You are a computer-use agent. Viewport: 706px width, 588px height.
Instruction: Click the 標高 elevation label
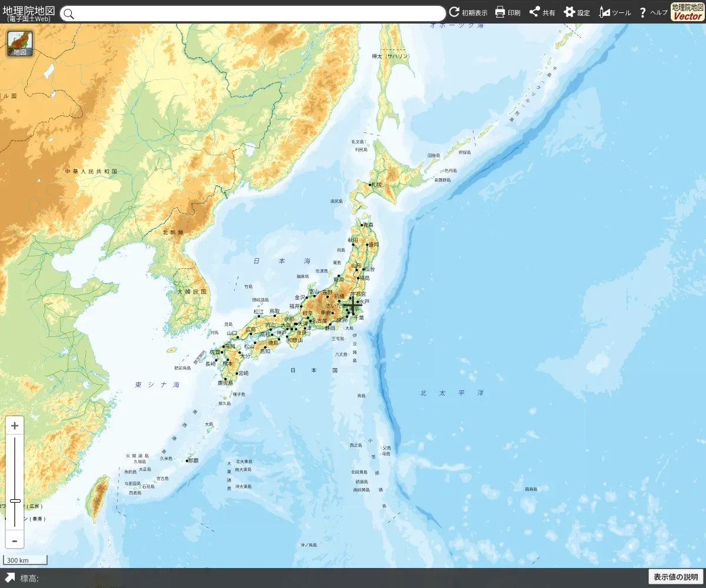tap(29, 579)
